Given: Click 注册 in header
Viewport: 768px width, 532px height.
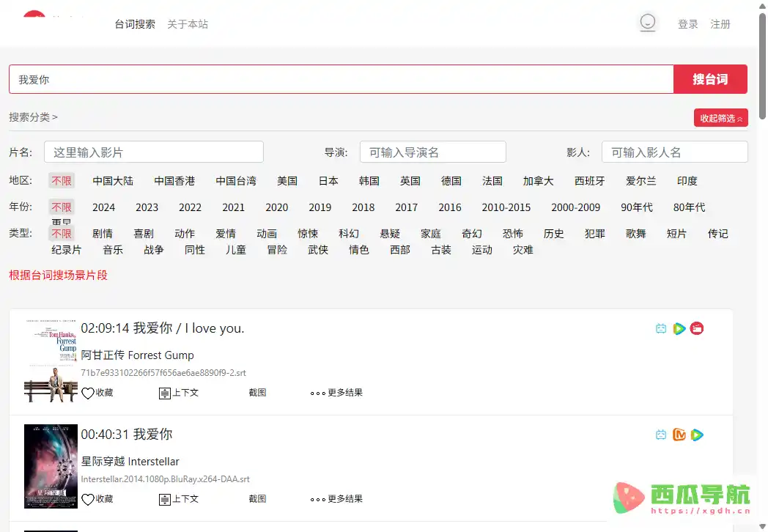Looking at the screenshot, I should pyautogui.click(x=720, y=24).
